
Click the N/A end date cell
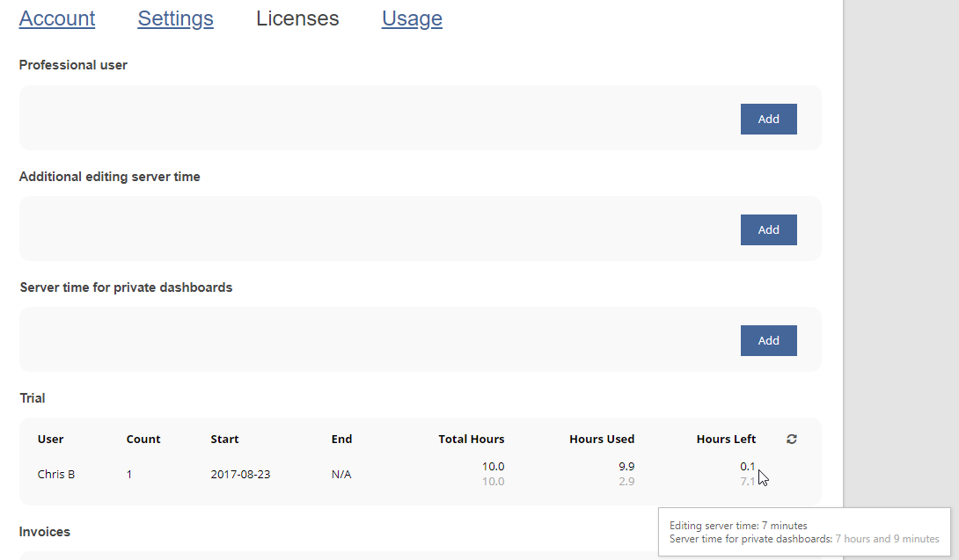click(x=341, y=475)
